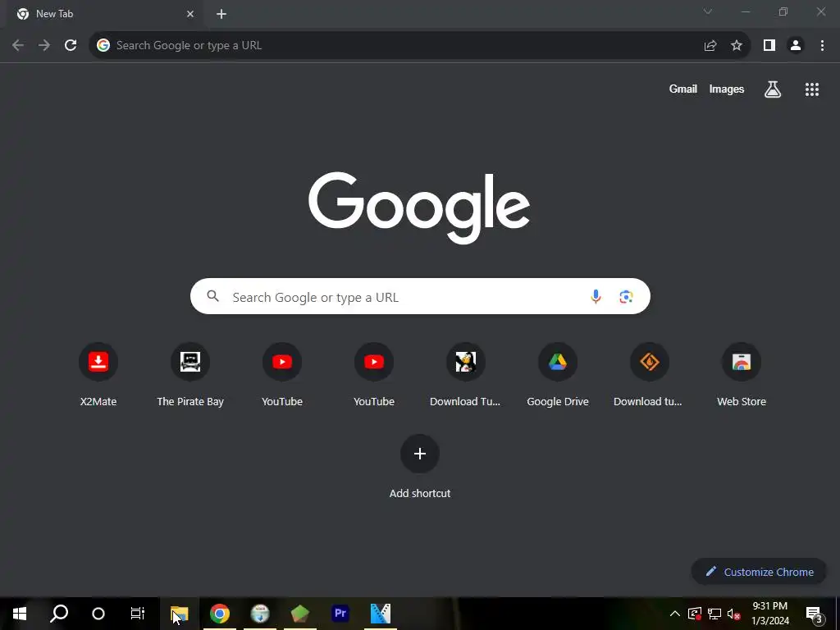Open the Images link
Screen dimensions: 840x630
[727, 89]
